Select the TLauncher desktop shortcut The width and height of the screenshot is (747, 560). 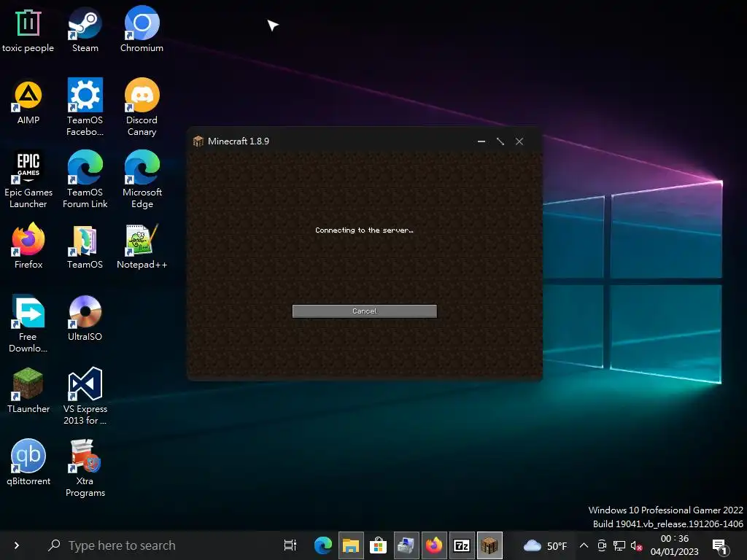[x=28, y=391]
